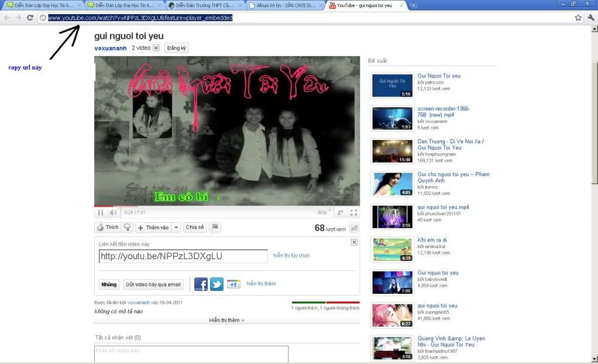Click the Chia sẻ share button
Viewport: 598px width, 364px height.
[195, 228]
